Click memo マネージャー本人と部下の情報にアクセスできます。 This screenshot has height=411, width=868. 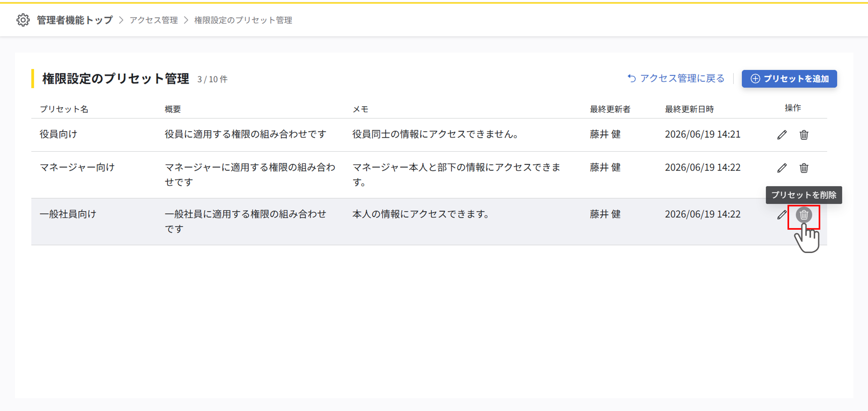click(x=456, y=174)
